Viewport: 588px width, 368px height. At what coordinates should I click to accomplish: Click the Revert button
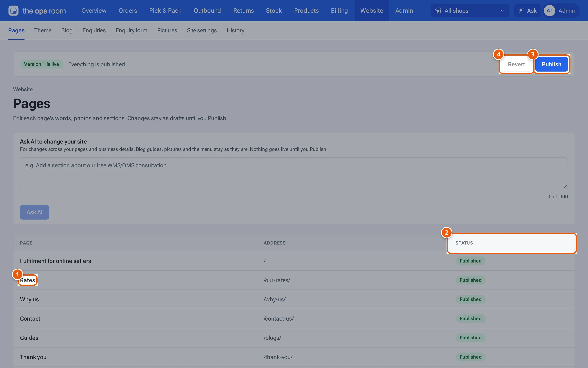click(x=516, y=64)
